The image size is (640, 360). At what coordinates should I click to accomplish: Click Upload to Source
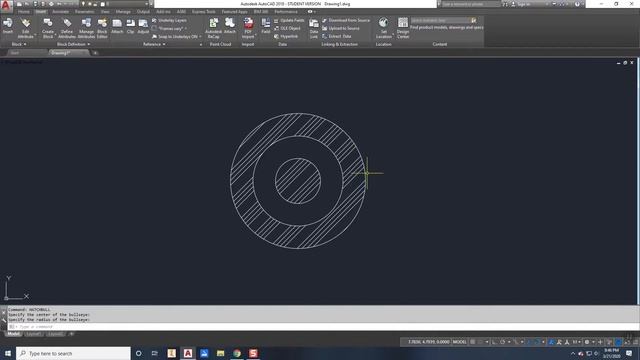pos(341,28)
